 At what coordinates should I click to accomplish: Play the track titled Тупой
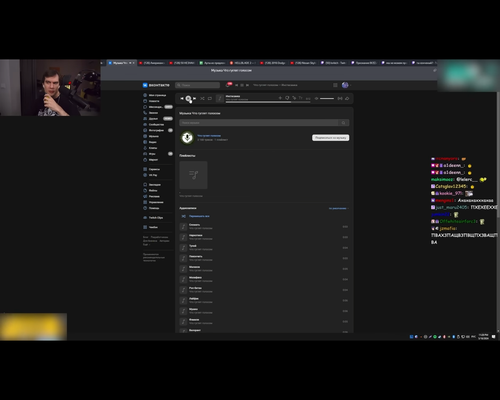point(264,248)
